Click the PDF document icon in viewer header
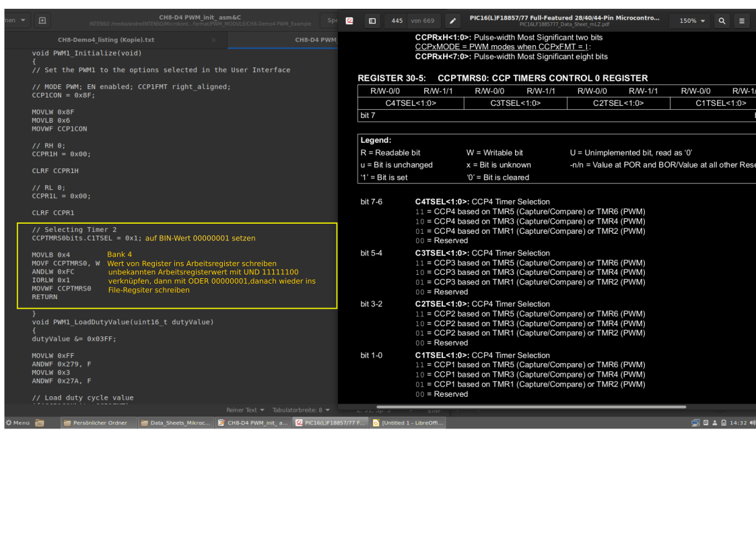 point(349,21)
